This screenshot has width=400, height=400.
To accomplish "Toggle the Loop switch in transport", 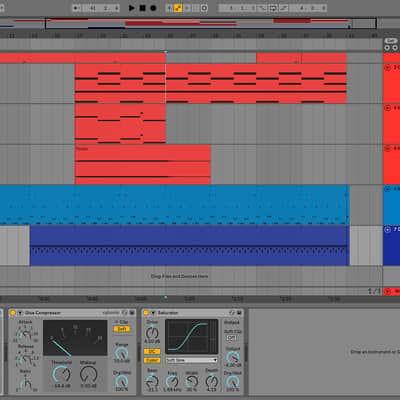I will (273, 8).
